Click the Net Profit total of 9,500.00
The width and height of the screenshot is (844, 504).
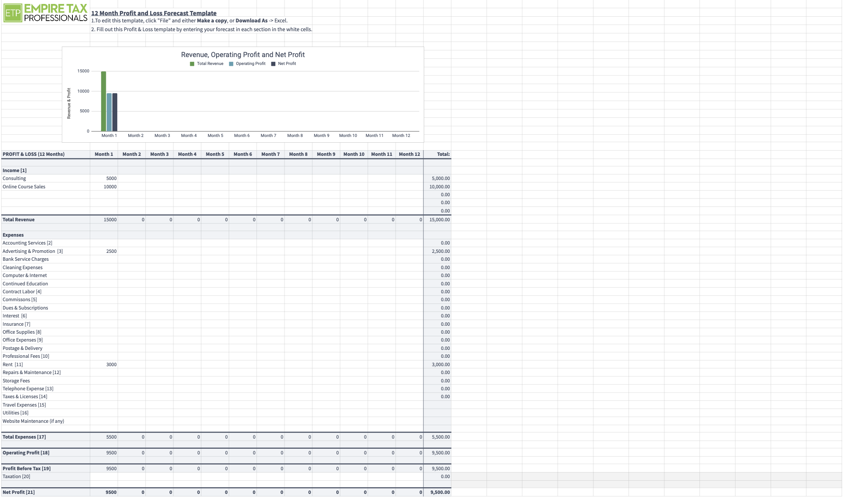tap(440, 492)
